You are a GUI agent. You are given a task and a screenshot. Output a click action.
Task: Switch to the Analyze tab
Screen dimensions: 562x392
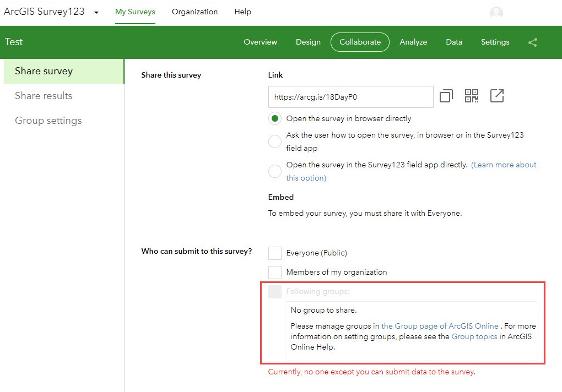[413, 42]
